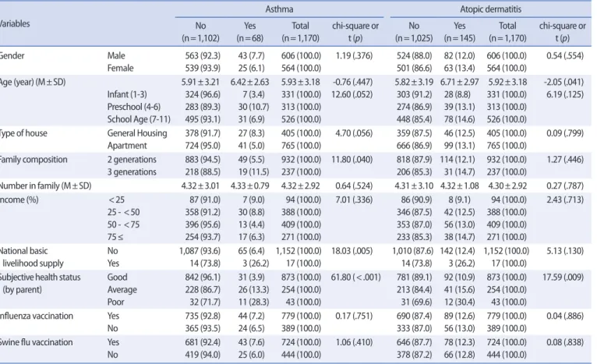Click the statistic -0.76 (.447)

(354, 82)
